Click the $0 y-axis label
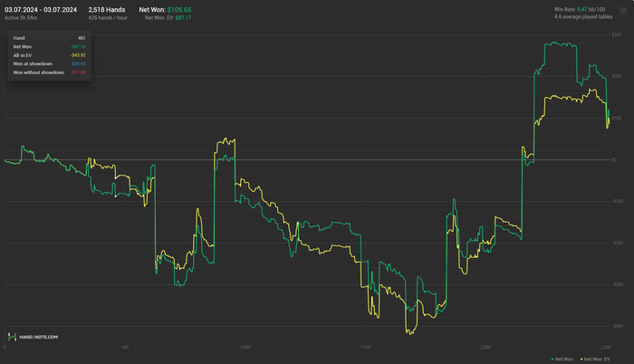Viewport: 634px width, 364px height. pos(614,159)
